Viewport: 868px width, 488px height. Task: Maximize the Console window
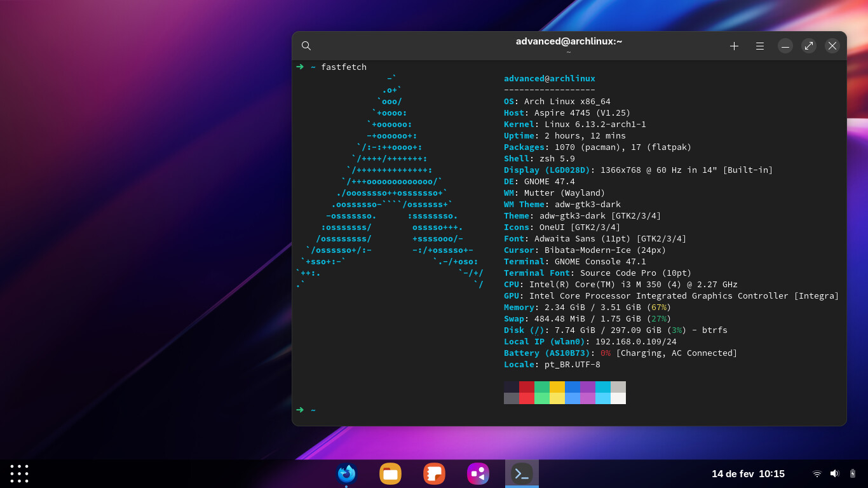click(x=809, y=46)
